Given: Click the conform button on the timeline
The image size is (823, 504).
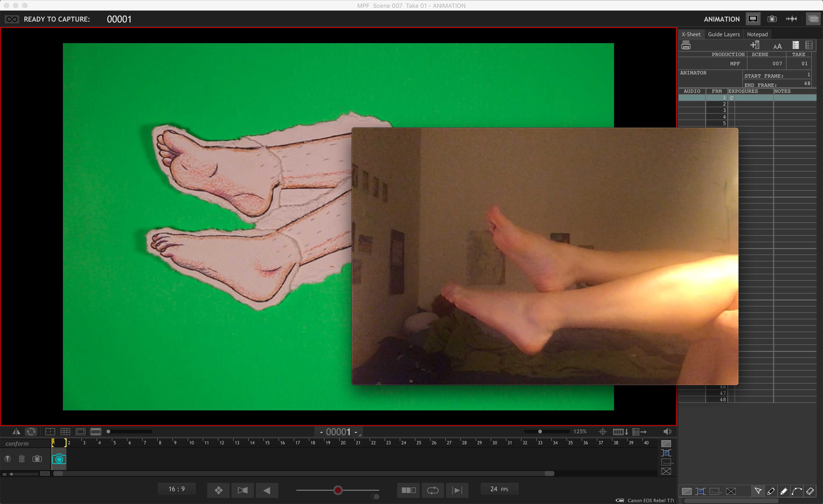Looking at the screenshot, I should click(x=17, y=444).
